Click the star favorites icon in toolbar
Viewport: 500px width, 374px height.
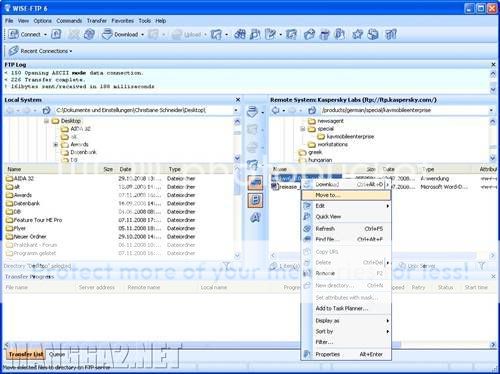357,34
